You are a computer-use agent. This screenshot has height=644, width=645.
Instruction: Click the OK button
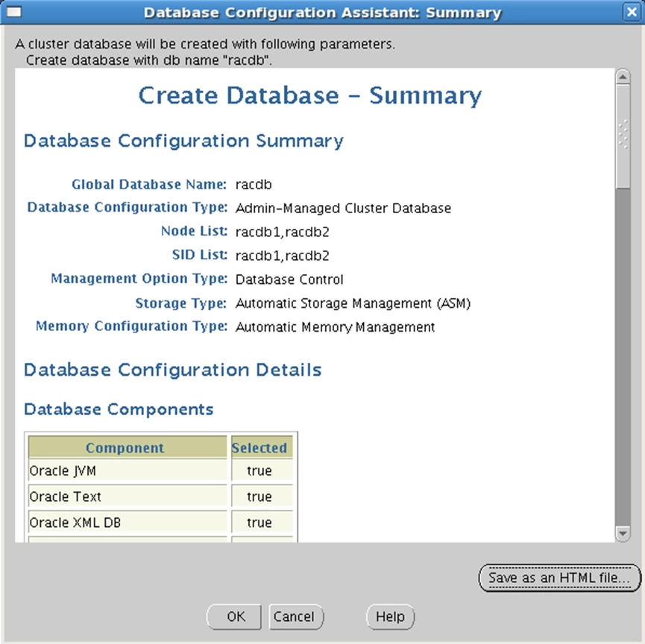[233, 616]
